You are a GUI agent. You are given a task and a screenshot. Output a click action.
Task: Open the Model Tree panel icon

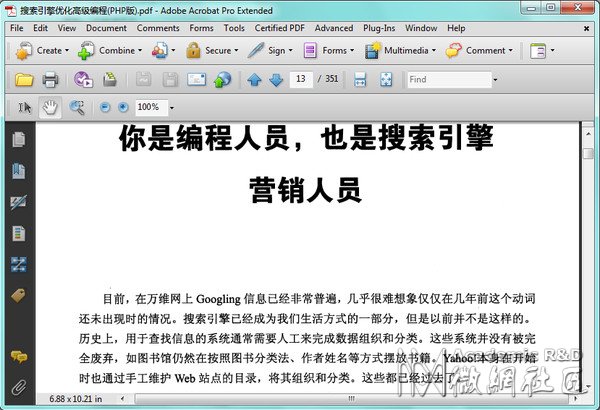coord(19,265)
